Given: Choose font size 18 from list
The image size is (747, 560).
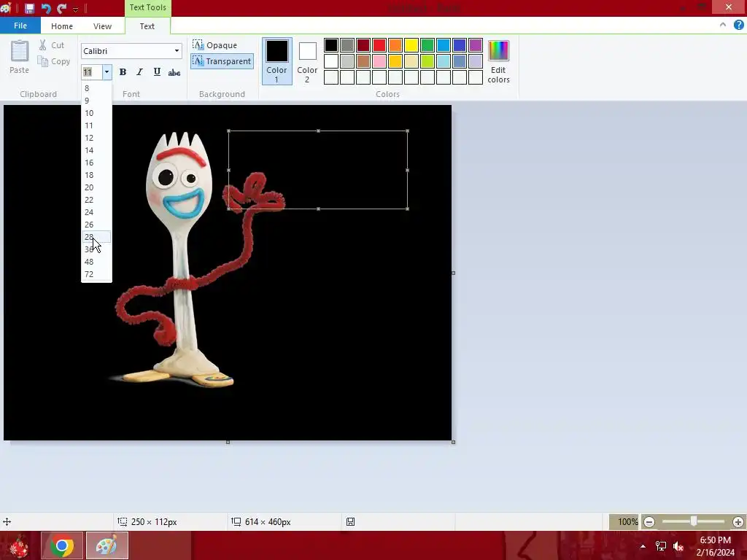Looking at the screenshot, I should [x=97, y=175].
